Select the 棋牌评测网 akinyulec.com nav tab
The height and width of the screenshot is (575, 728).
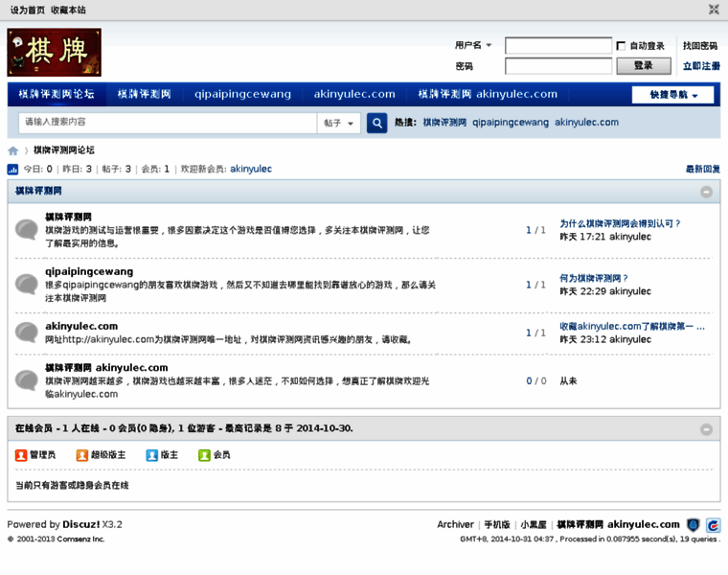tap(488, 94)
